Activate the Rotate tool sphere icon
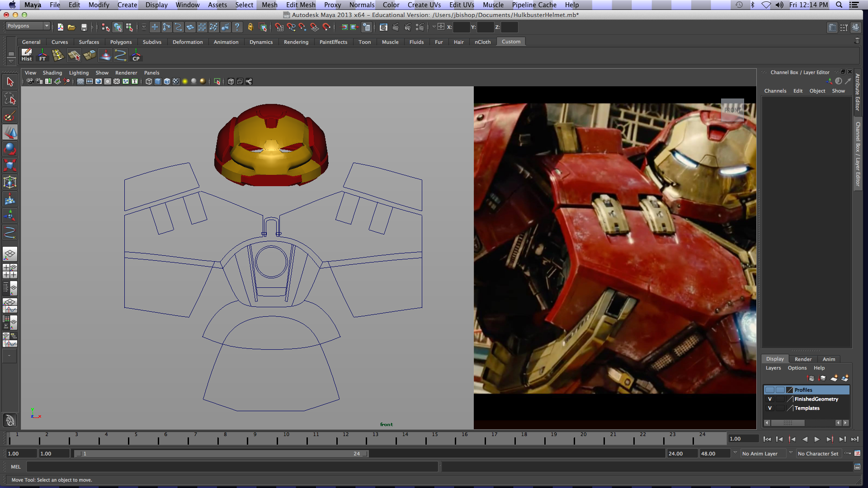 (10, 149)
